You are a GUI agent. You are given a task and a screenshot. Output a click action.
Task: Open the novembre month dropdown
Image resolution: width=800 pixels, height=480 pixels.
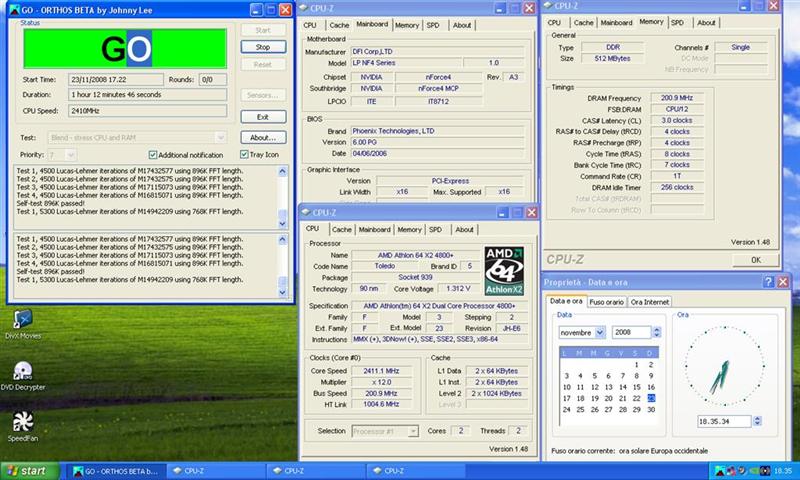[x=600, y=333]
